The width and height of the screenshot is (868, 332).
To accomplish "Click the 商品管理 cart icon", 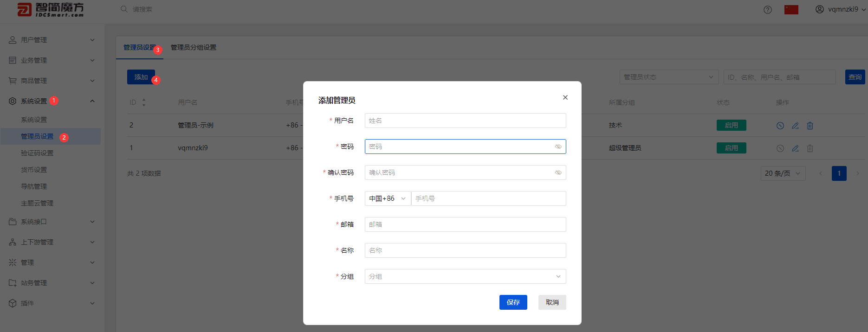I will point(13,81).
